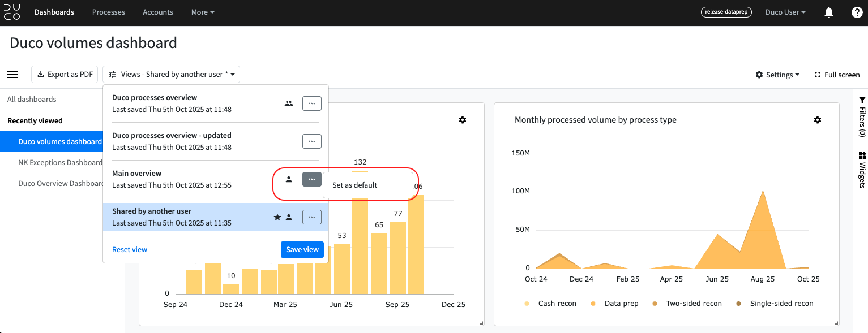Open gear settings on Monthly processed volume widget

pos(817,120)
